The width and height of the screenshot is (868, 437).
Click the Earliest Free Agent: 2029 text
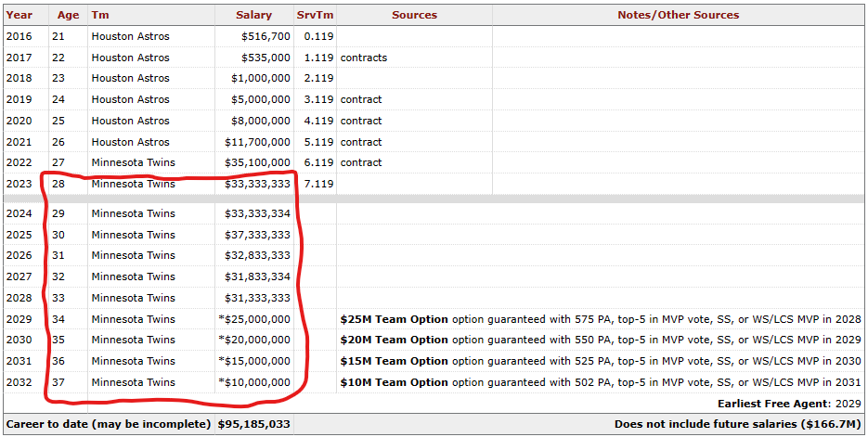click(x=789, y=404)
